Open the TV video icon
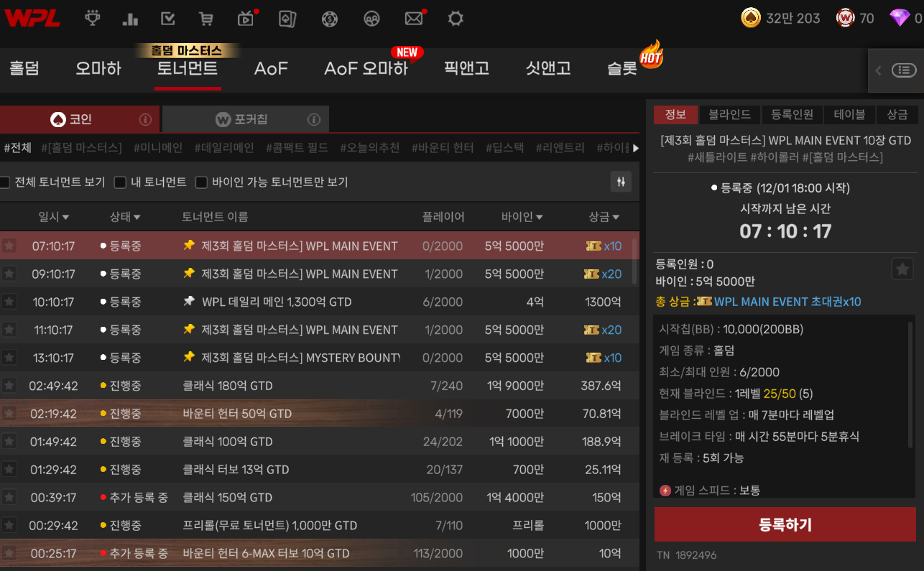The height and width of the screenshot is (571, 924). [x=246, y=18]
